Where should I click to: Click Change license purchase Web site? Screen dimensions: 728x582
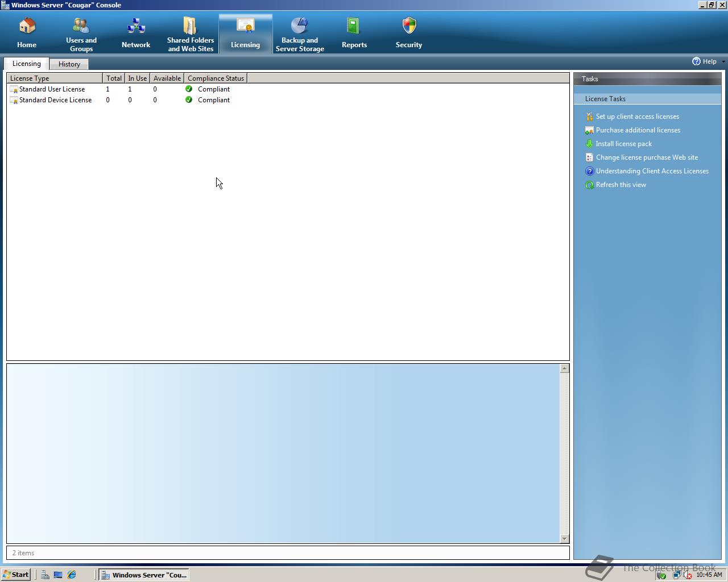[647, 157]
